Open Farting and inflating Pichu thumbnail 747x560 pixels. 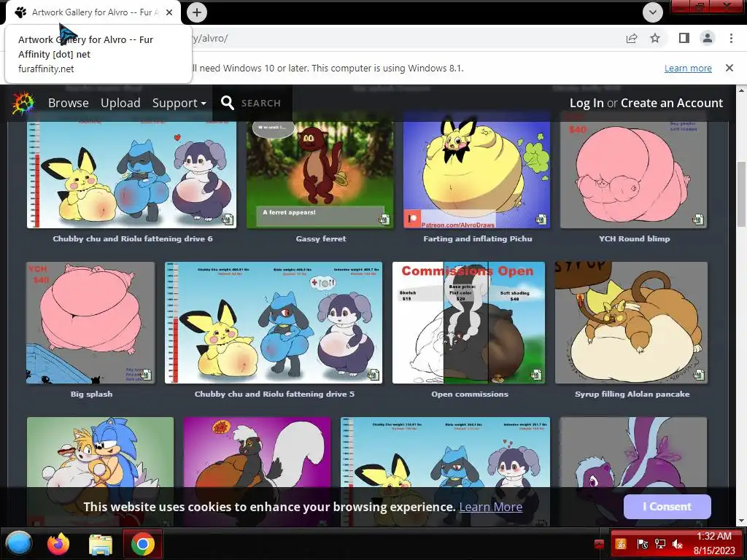[x=477, y=174]
